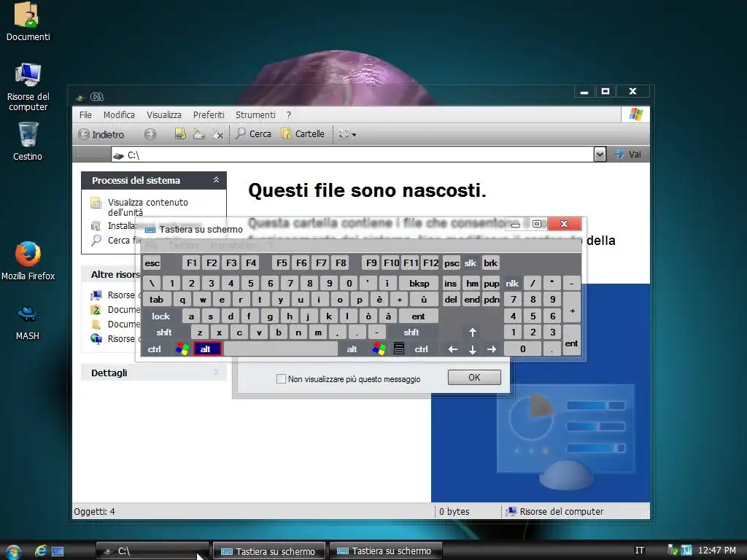Click the space bar key
The width and height of the screenshot is (747, 560).
281,349
